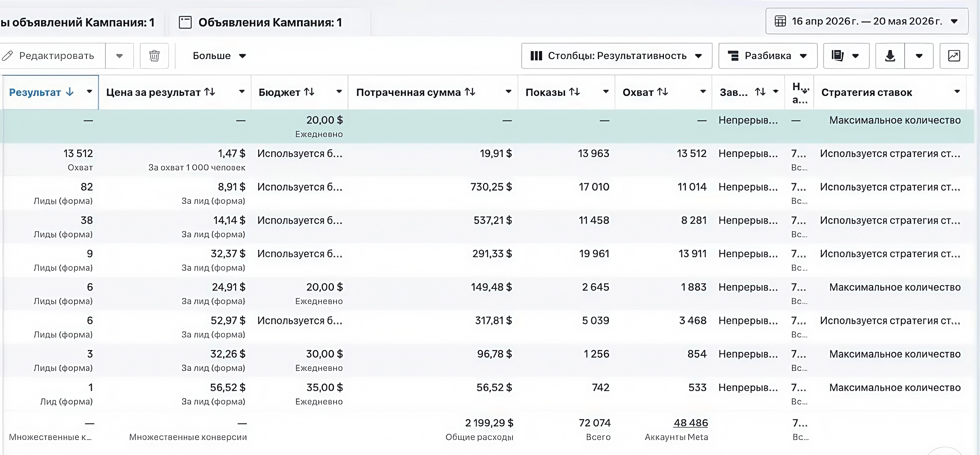The height and width of the screenshot is (455, 980).
Task: Open Потраченная сумма column menu arrow
Action: pos(508,92)
